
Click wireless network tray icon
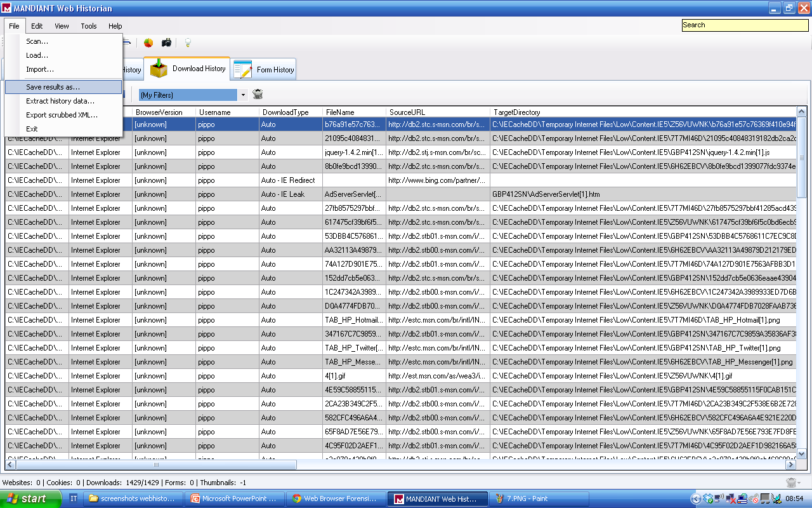pos(719,499)
